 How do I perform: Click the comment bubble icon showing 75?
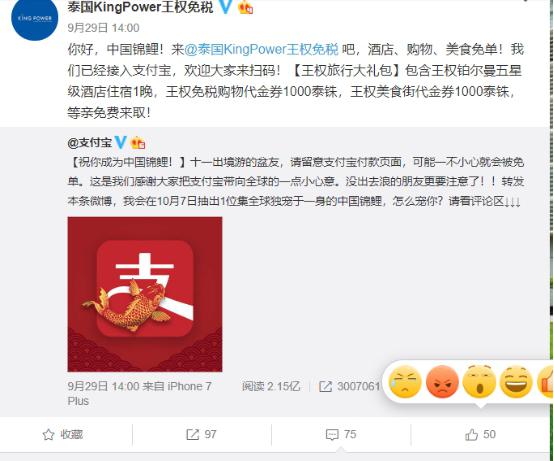coord(332,435)
